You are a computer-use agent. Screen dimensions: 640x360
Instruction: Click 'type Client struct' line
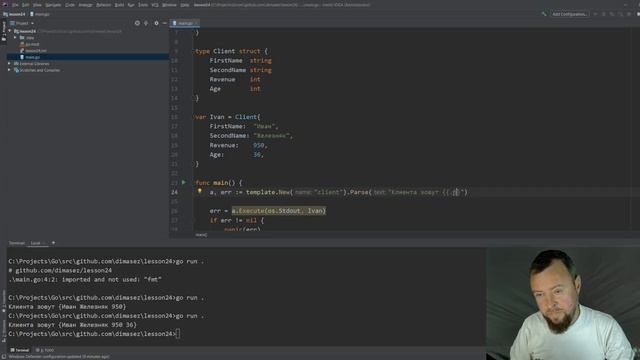(231, 51)
